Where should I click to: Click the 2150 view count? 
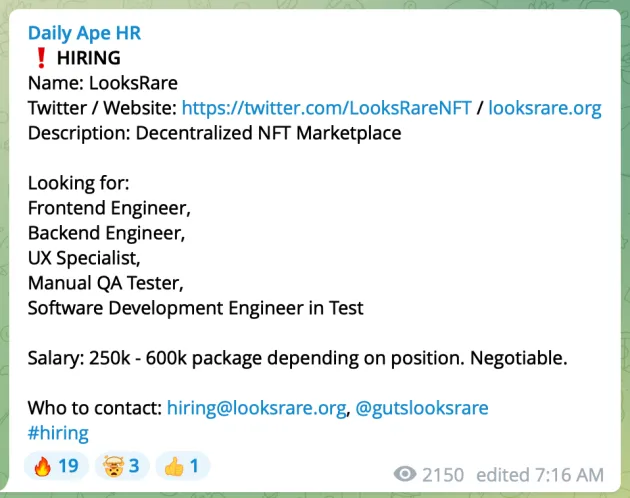point(443,475)
